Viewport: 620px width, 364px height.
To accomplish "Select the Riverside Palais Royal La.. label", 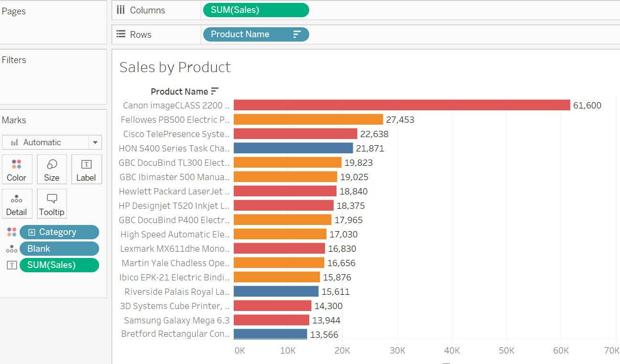I will click(x=177, y=292).
